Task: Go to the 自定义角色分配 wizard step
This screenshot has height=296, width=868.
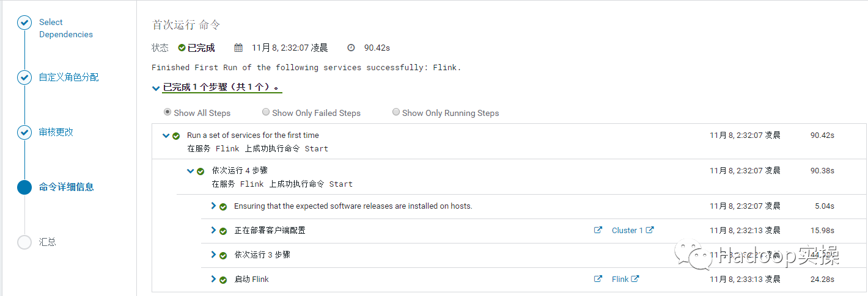Action: pyautogui.click(x=68, y=78)
